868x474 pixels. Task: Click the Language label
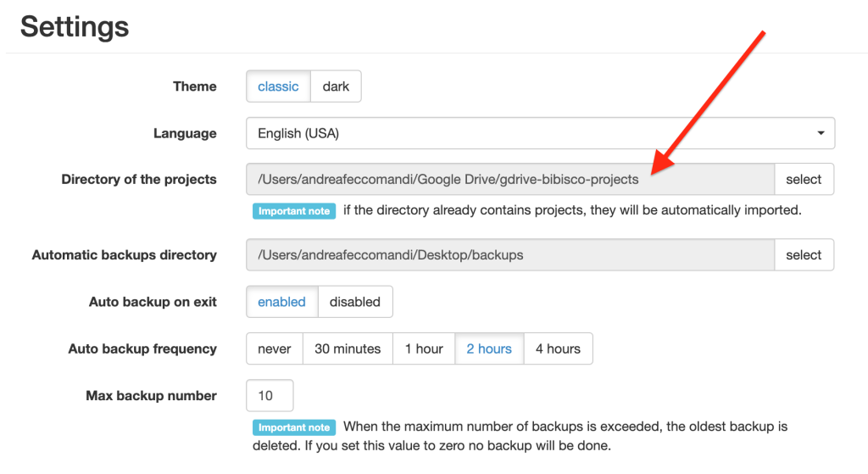click(185, 133)
